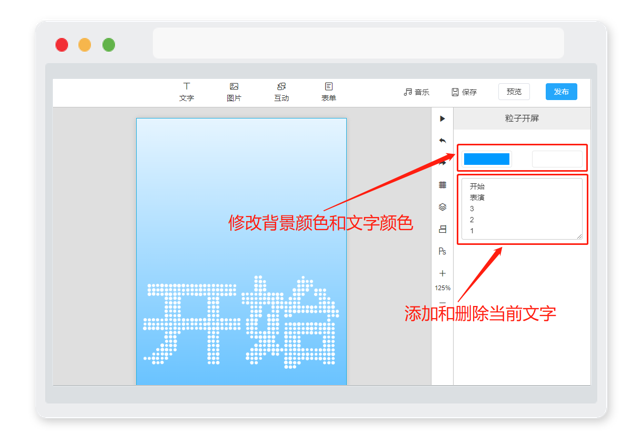Click the blue 发布 publish button
Viewport: 640px width, 440px height.
click(x=561, y=91)
